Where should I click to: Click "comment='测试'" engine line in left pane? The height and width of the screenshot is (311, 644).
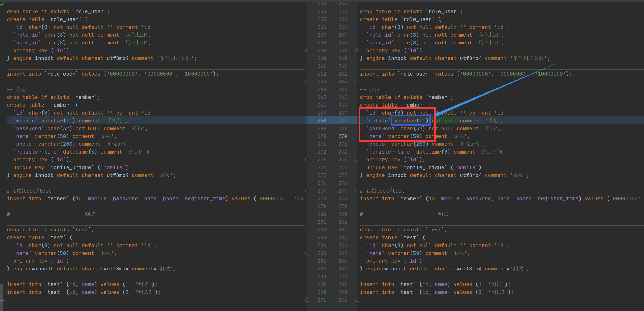(x=92, y=269)
